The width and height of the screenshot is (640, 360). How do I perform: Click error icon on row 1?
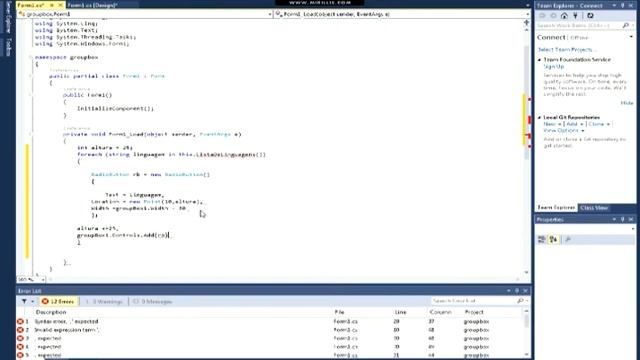click(20, 322)
